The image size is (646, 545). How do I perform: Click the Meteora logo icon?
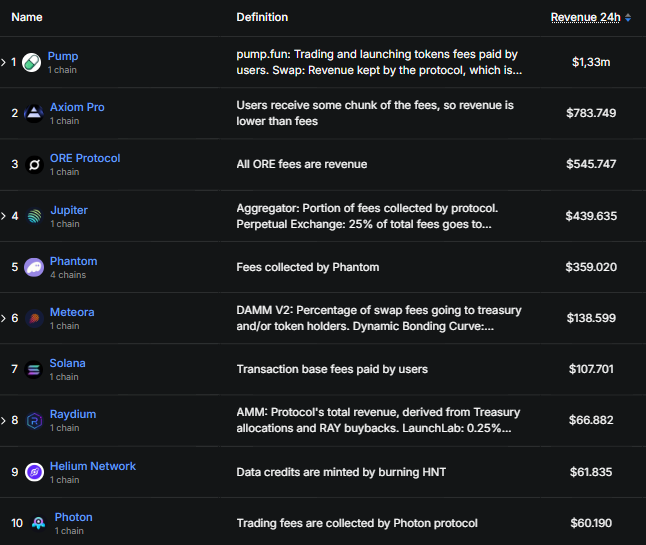tap(33, 318)
